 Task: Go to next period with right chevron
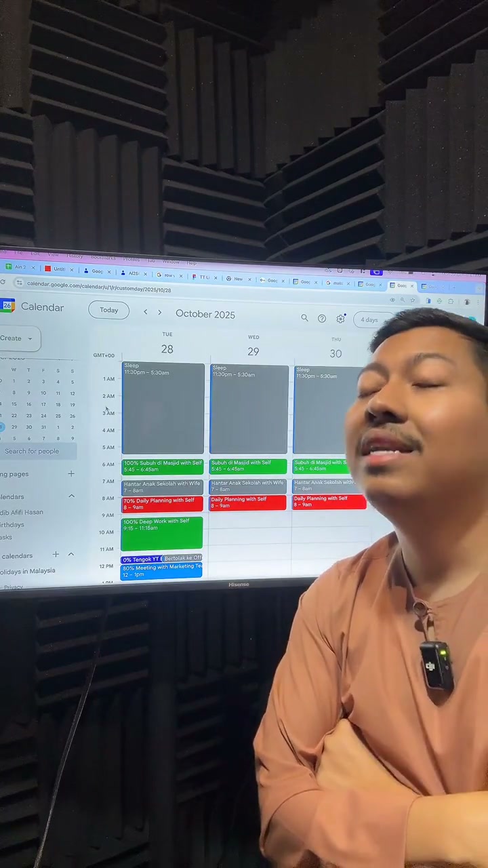(x=160, y=313)
